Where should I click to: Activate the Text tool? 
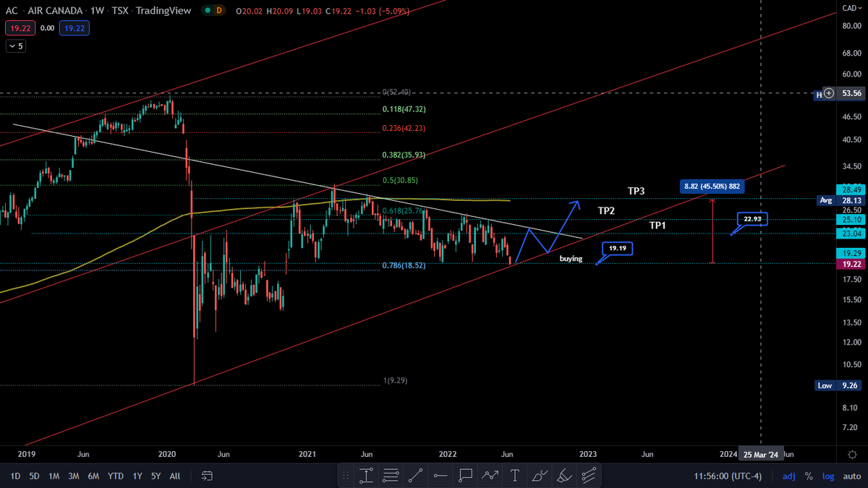click(515, 476)
